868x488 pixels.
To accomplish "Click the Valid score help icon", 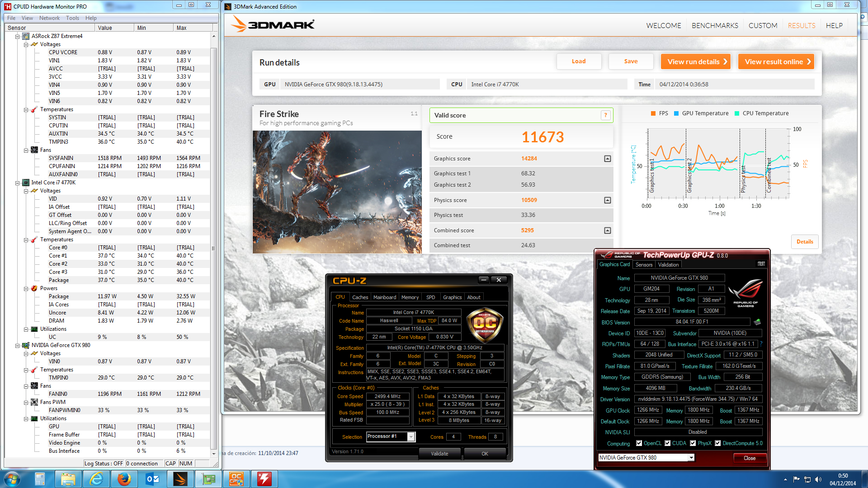I will coord(605,115).
